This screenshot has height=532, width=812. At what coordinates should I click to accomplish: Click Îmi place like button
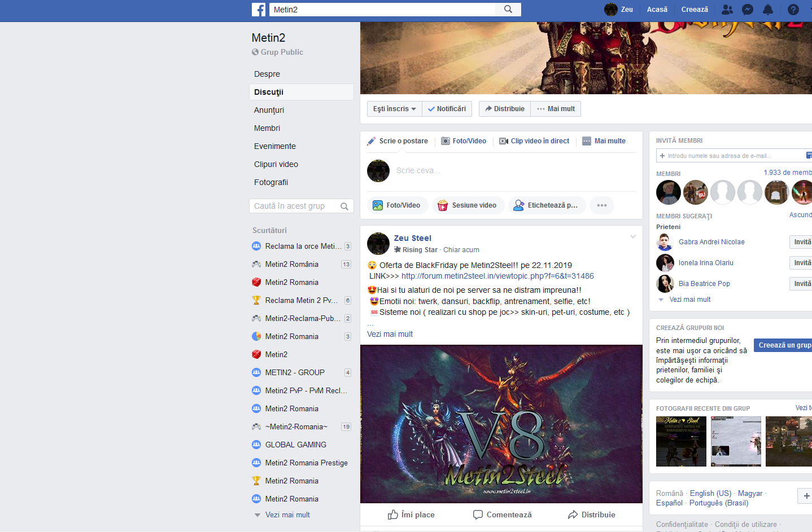click(411, 515)
